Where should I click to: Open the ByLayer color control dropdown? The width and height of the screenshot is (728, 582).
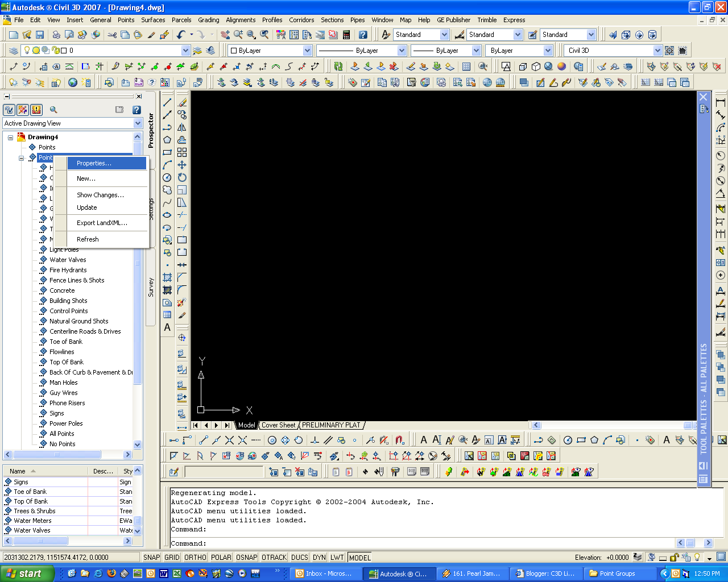307,51
